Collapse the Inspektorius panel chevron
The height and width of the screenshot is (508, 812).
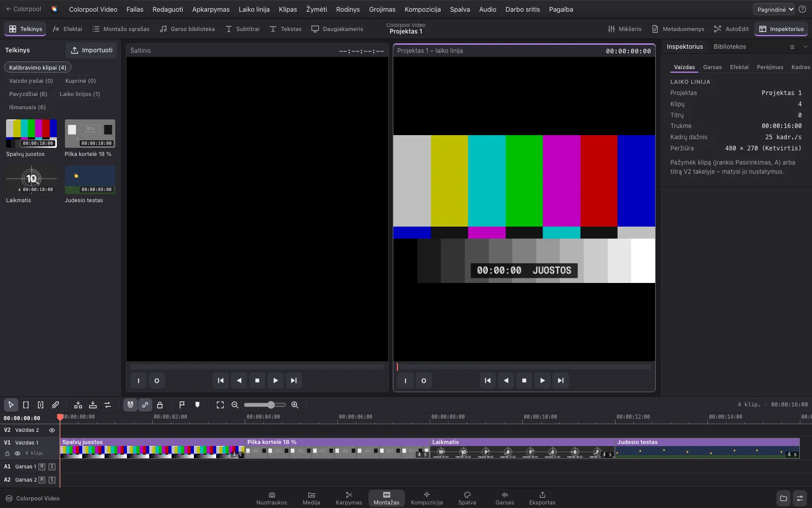[x=805, y=47]
